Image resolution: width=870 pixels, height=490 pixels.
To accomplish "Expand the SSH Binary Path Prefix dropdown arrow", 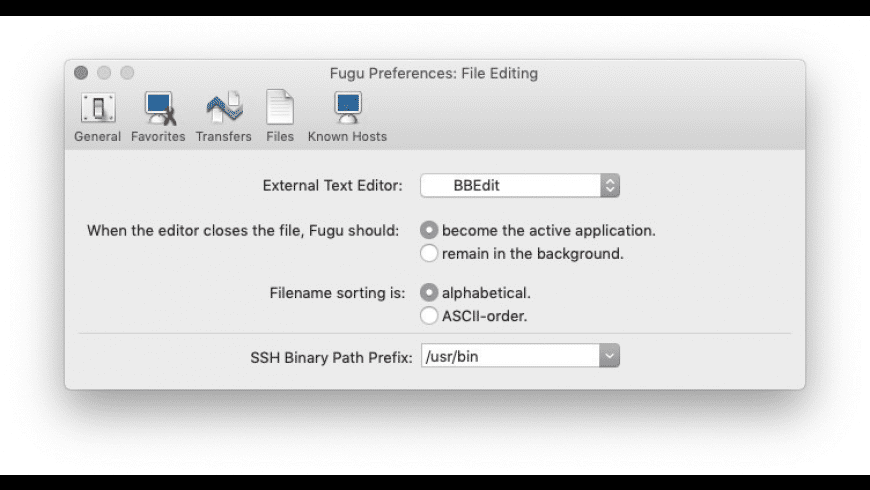I will click(x=609, y=356).
